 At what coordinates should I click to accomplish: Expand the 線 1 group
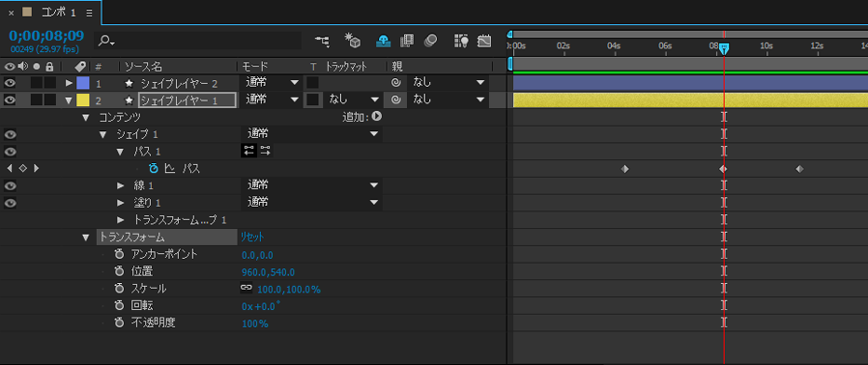[x=121, y=185]
